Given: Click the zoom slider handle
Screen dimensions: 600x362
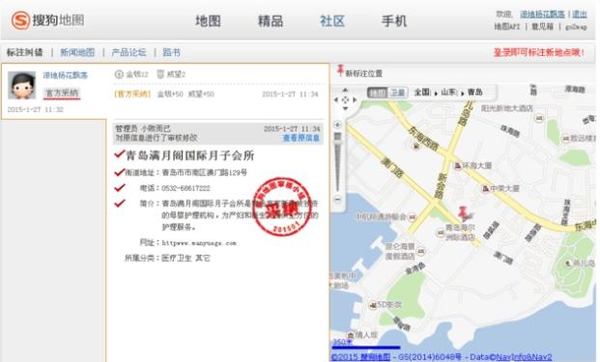Looking at the screenshot, I should coord(338,136).
